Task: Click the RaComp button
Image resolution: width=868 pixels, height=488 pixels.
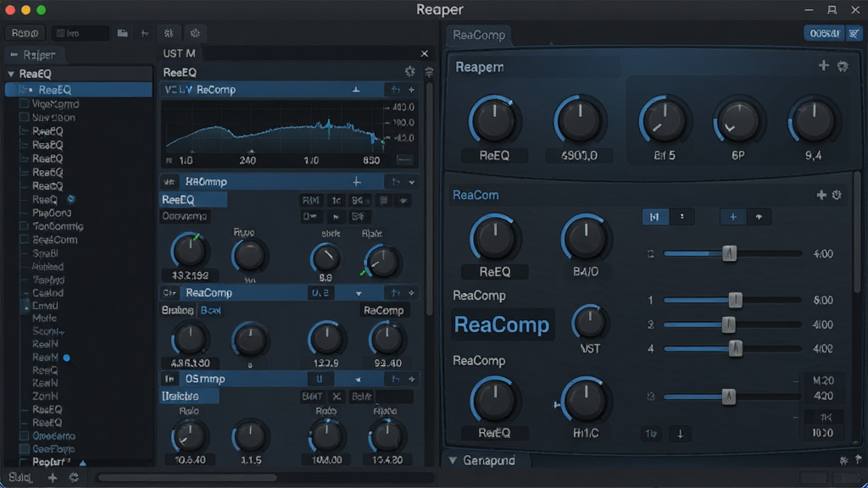Action: click(384, 310)
